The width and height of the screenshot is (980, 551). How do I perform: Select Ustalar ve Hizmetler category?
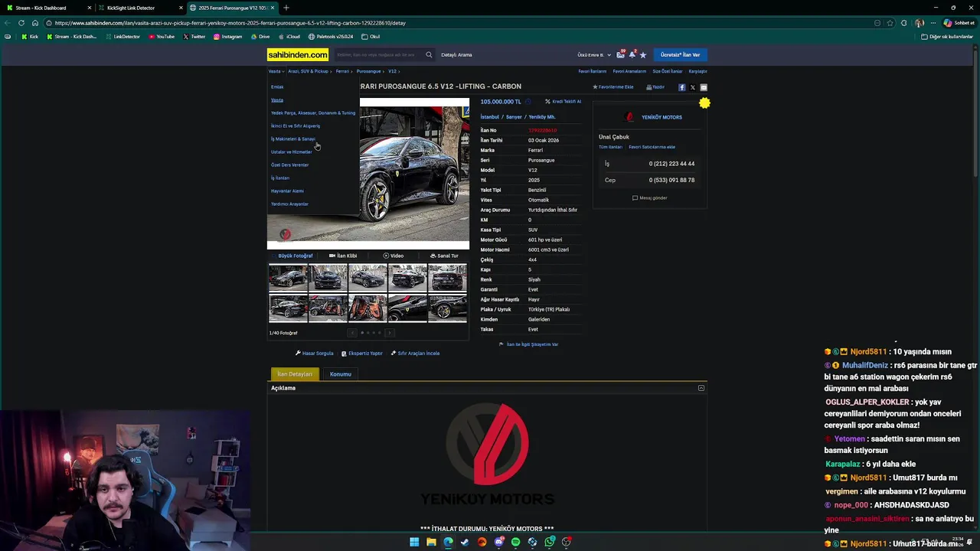coord(292,152)
